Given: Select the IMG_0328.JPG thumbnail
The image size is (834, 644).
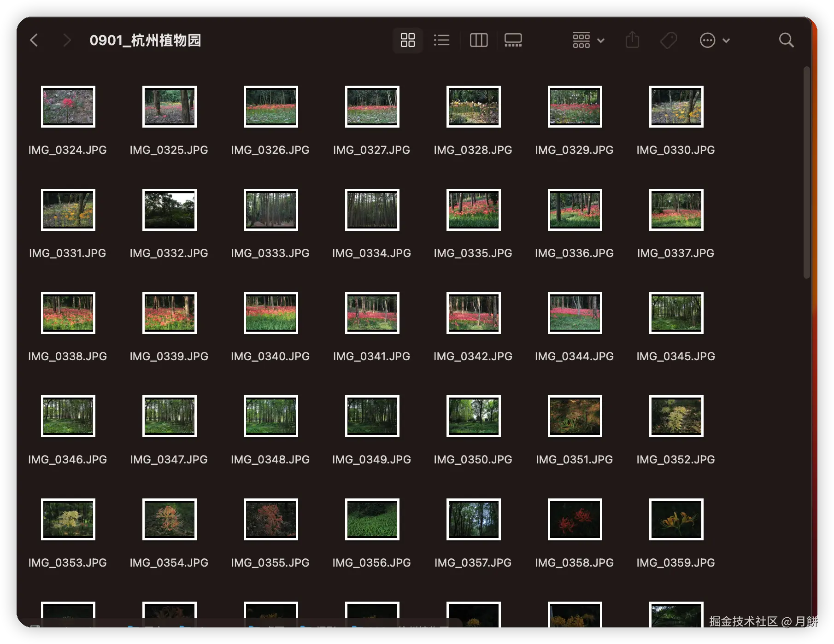Looking at the screenshot, I should (474, 106).
